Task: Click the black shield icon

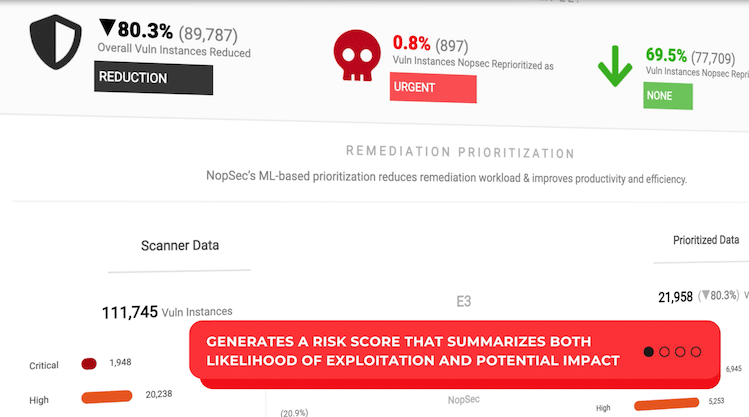Action: (55, 42)
